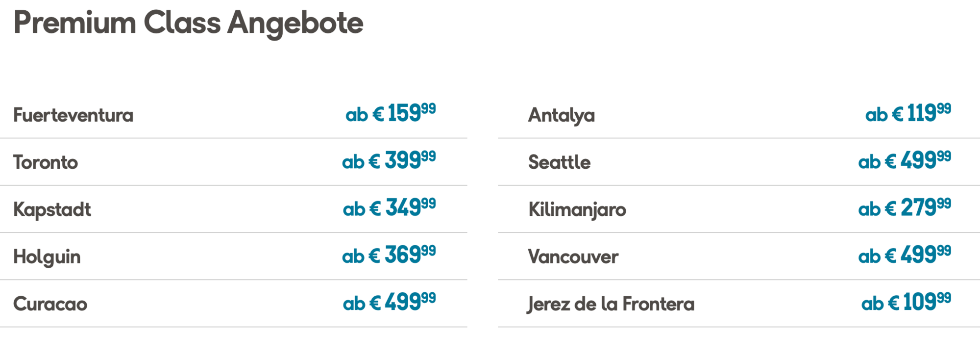Image resolution: width=980 pixels, height=359 pixels.
Task: Select Jerez de la Frontera destination
Action: pyautogui.click(x=611, y=304)
